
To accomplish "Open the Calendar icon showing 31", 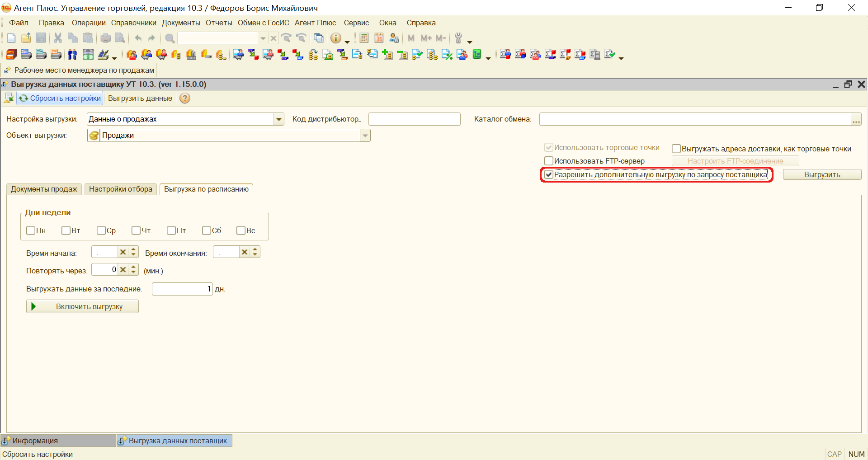I will coord(379,38).
